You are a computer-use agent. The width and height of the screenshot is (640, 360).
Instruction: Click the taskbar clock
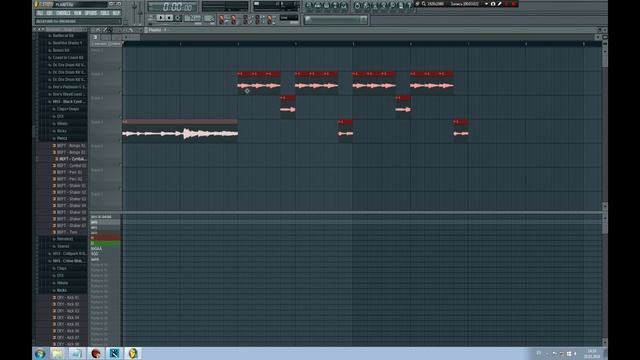tap(592, 353)
